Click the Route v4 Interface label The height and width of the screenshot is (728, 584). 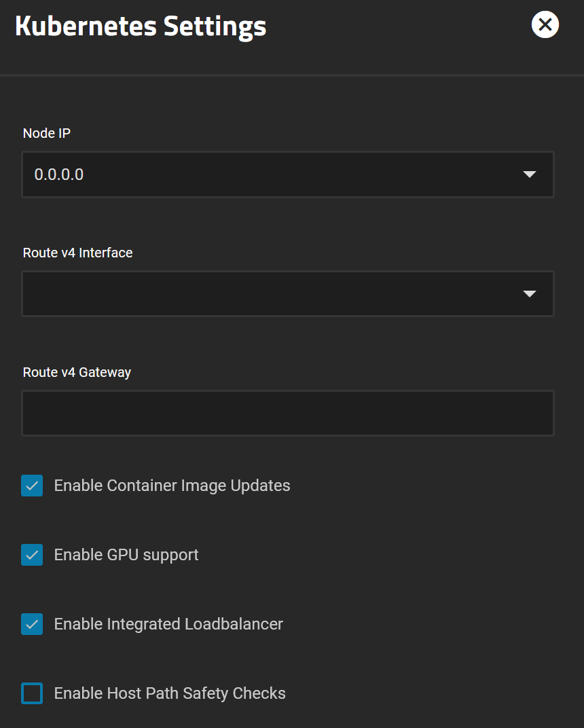click(77, 253)
